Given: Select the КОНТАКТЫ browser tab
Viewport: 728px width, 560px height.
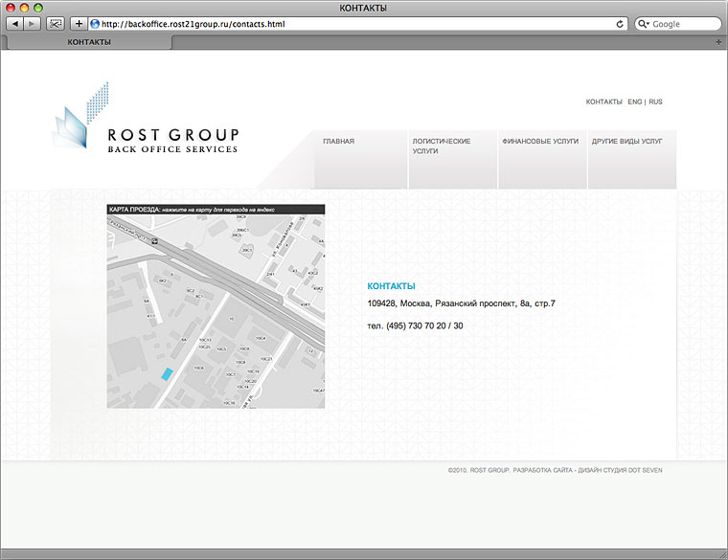Looking at the screenshot, I should click(x=88, y=42).
